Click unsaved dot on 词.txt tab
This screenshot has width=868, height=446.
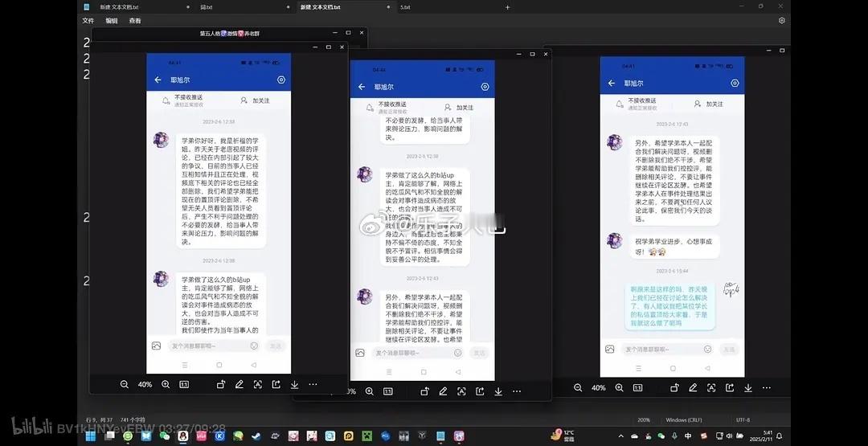289,7
